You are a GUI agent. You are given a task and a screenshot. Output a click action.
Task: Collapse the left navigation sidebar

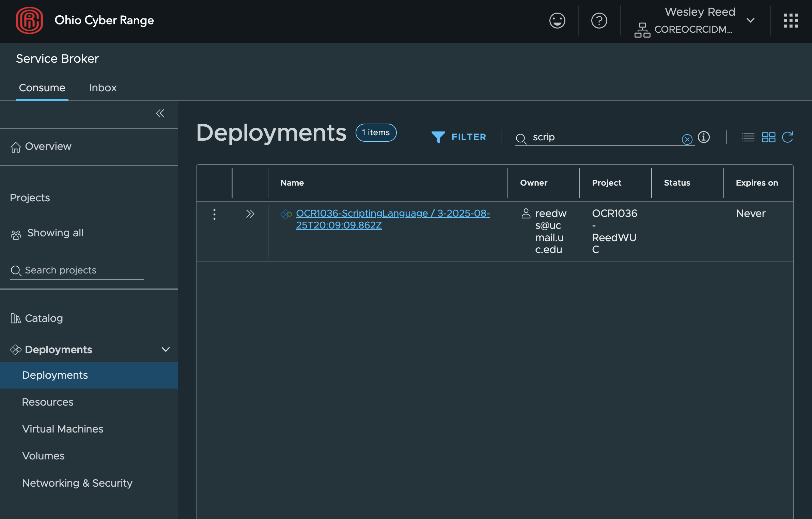tap(160, 113)
